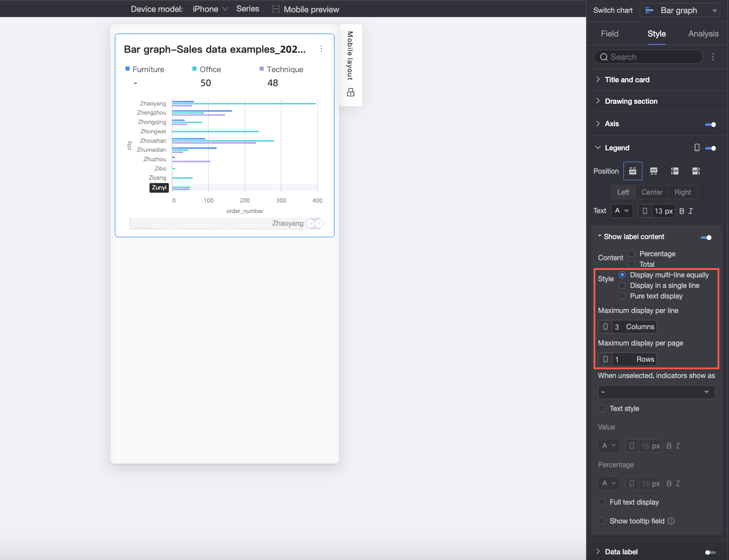Click the info icon beside Show tooltip field
729x560 pixels.
pyautogui.click(x=671, y=521)
